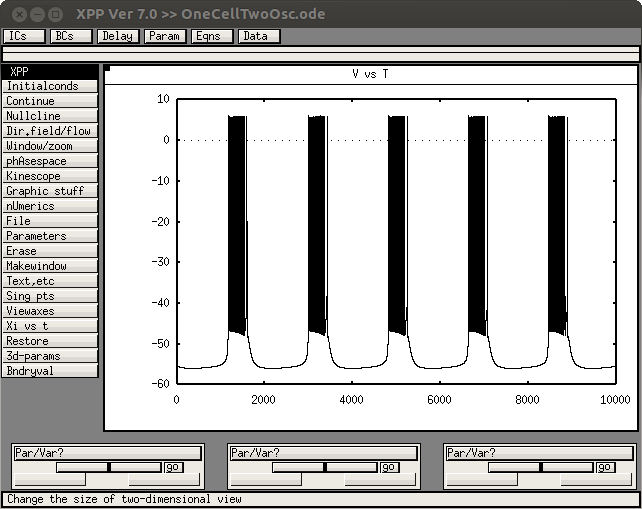Image resolution: width=642 pixels, height=509 pixels.
Task: Open the nUmerics menu entry
Action: point(50,206)
